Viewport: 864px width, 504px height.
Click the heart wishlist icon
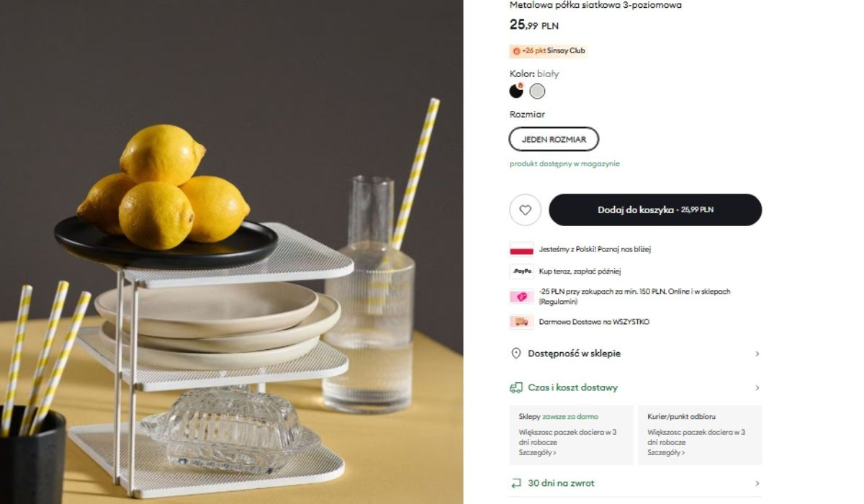tap(525, 210)
